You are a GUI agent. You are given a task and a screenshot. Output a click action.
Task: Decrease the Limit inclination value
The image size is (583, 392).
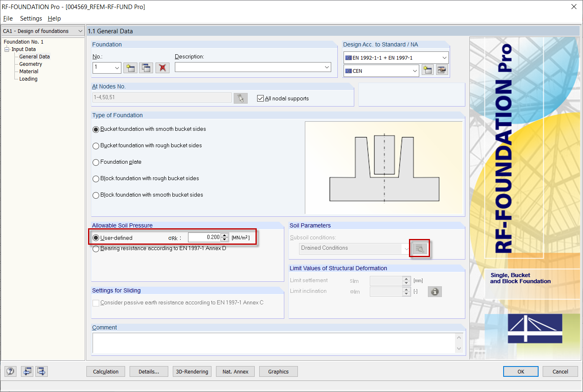coord(406,294)
